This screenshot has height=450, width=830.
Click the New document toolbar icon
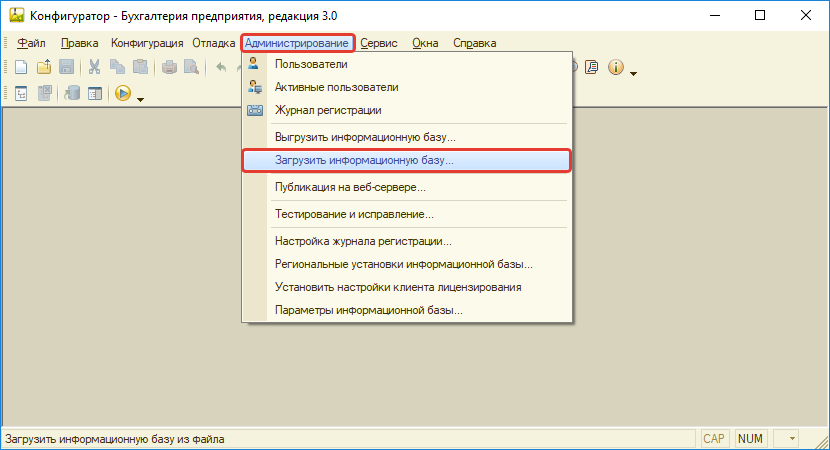click(x=21, y=67)
